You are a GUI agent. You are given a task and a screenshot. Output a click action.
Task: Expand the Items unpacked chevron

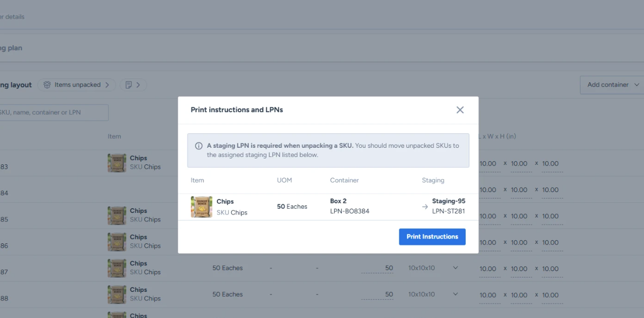[107, 85]
